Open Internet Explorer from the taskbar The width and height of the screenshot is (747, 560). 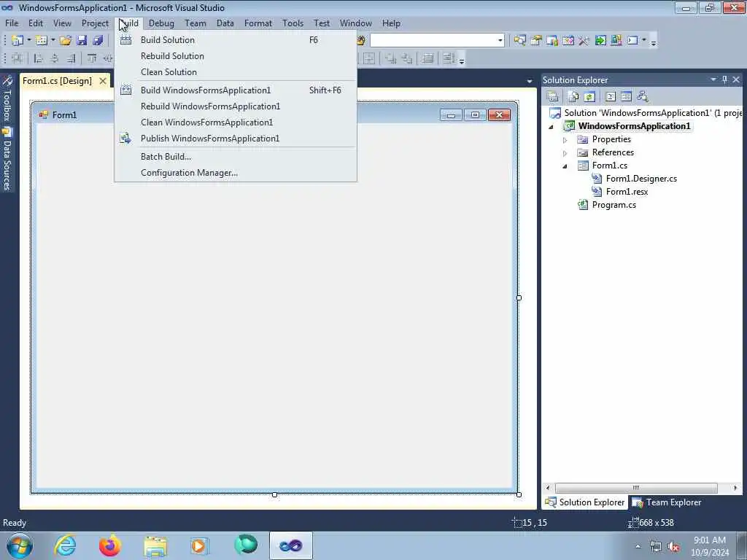65,545
